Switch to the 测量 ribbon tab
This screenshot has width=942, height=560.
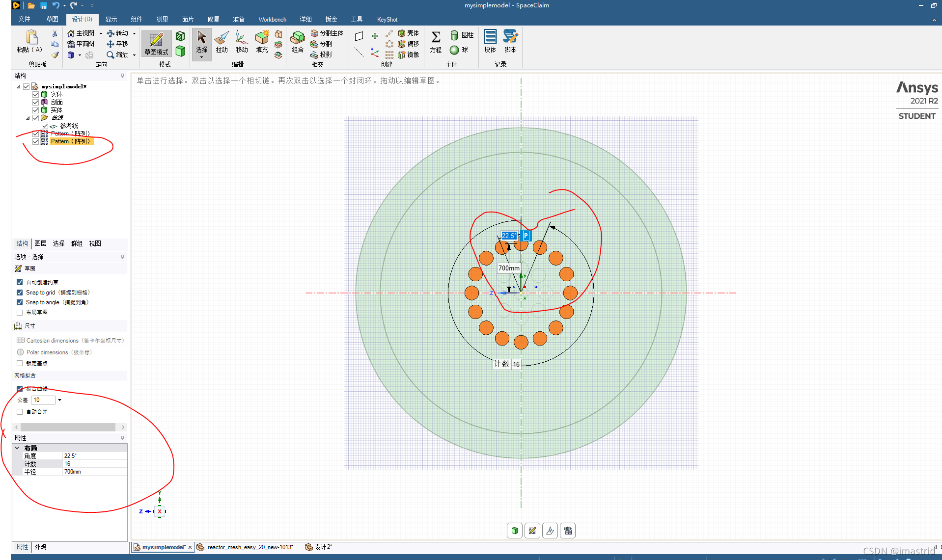[x=162, y=19]
